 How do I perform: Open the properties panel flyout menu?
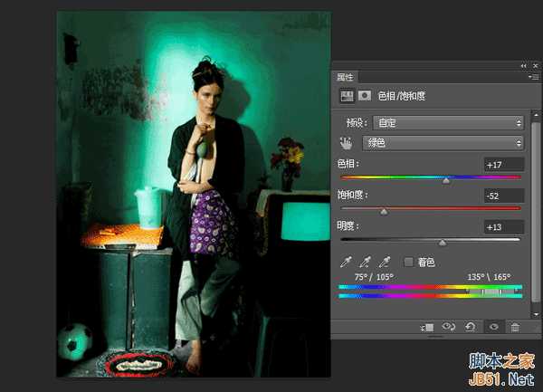click(535, 78)
